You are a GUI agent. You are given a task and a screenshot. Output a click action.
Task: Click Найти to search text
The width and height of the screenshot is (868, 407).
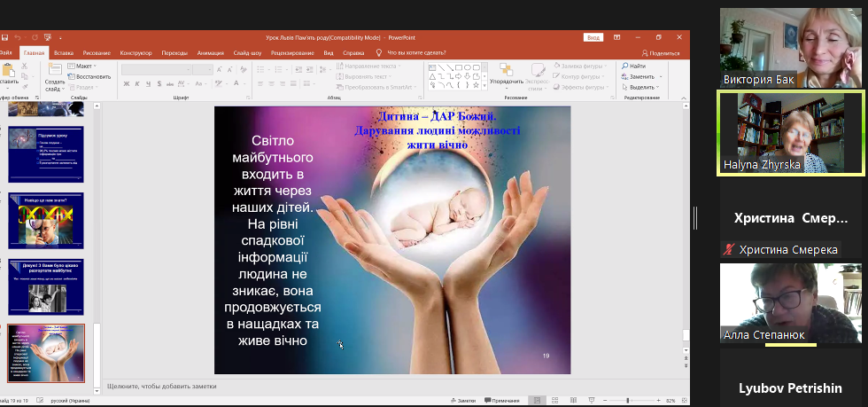[x=633, y=66]
